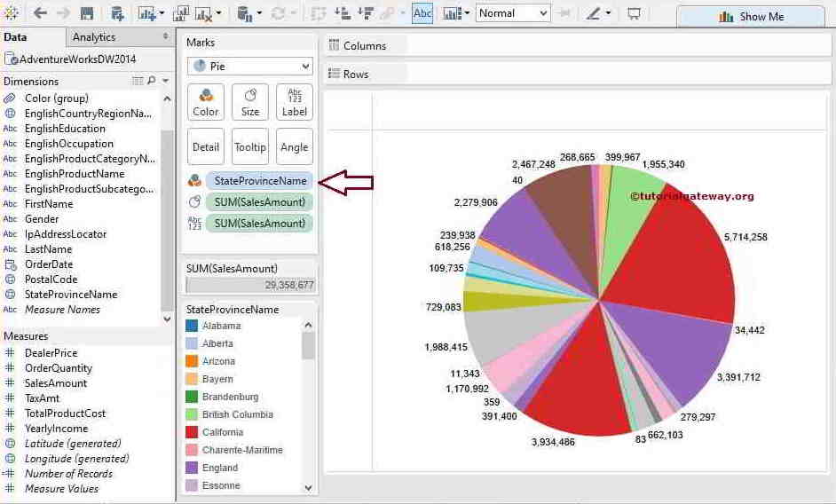
Task: Click the Save floppy disk icon
Action: pos(87,13)
